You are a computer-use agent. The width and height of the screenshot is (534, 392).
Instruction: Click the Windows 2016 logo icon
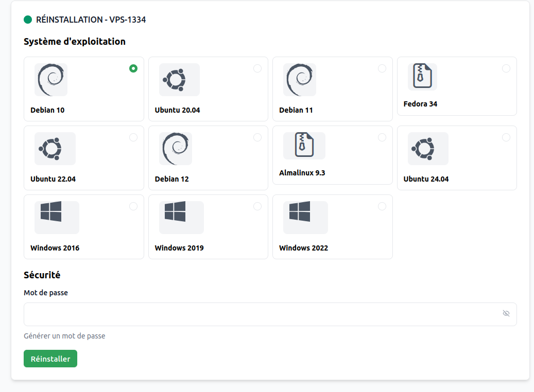(51, 211)
